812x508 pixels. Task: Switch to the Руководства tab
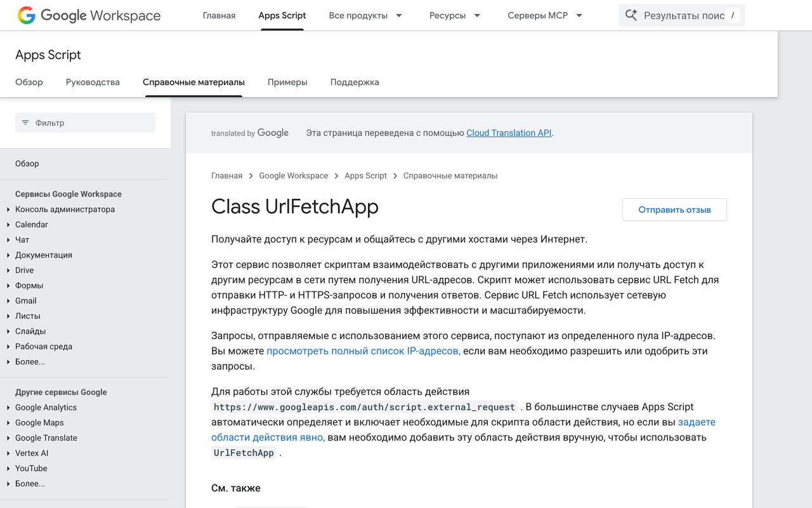[93, 82]
